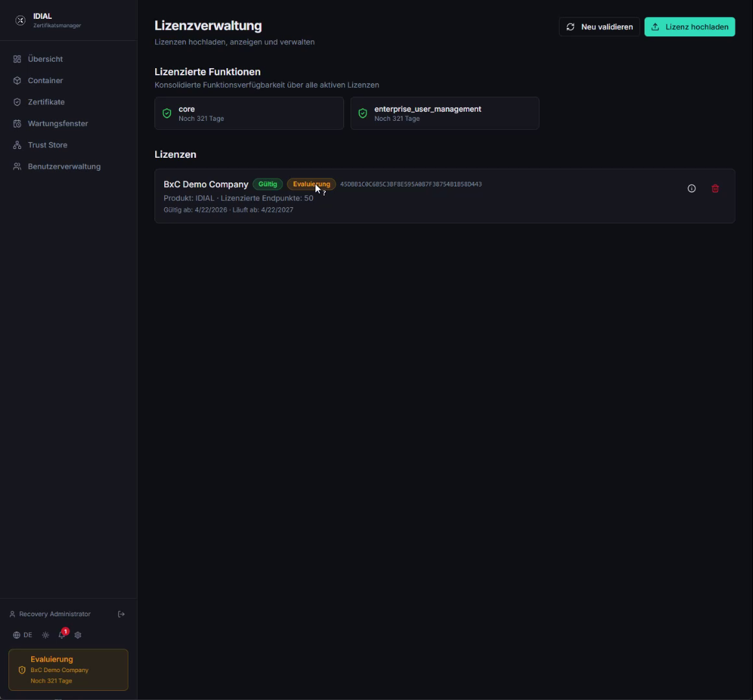Open the DE language selector
The height and width of the screenshot is (700, 753).
[x=23, y=635]
